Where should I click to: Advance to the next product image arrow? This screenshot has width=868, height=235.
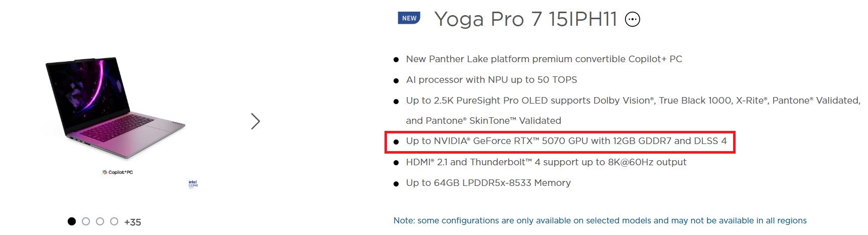point(256,121)
